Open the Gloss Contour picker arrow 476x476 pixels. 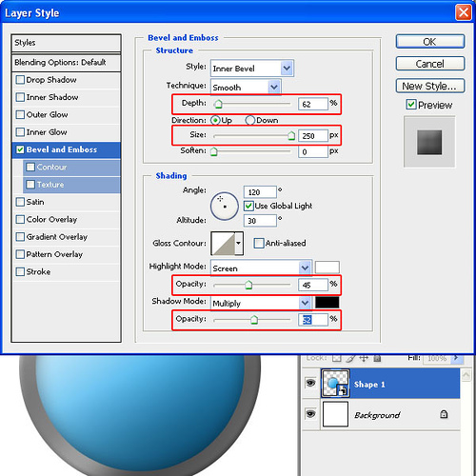pos(239,244)
